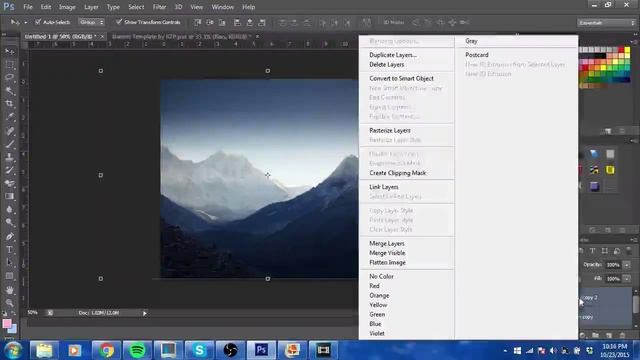This screenshot has height=360, width=640.
Task: Select the Hand tool
Action: pyautogui.click(x=10, y=290)
